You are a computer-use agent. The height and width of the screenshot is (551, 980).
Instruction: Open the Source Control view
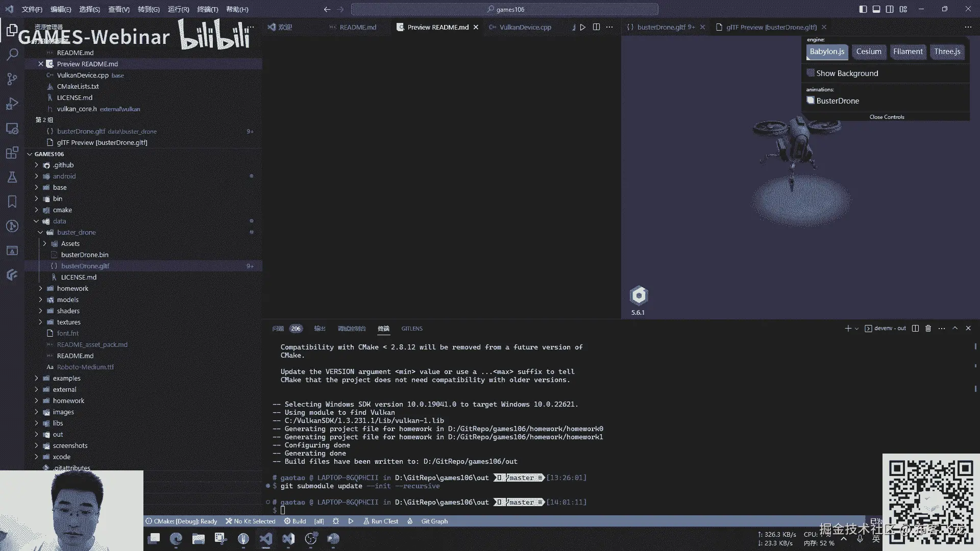[12, 79]
